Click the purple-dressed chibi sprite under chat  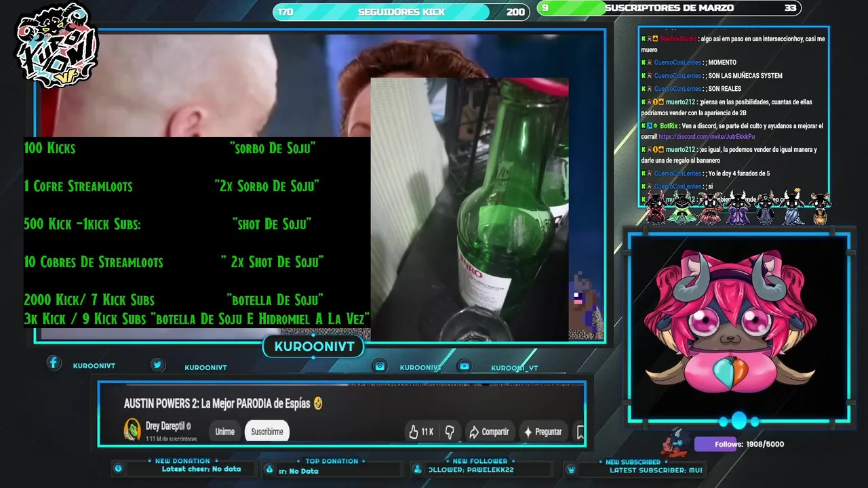point(738,207)
